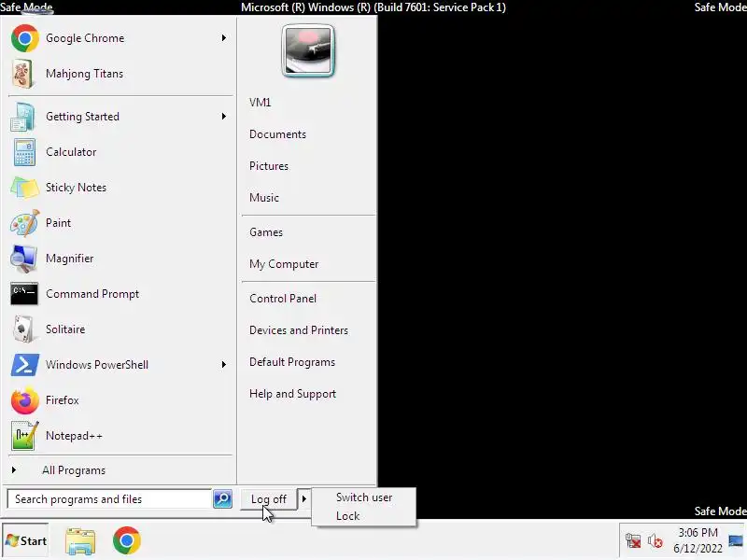Launch the Notepad++ icon
The image size is (747, 560).
pyautogui.click(x=24, y=436)
